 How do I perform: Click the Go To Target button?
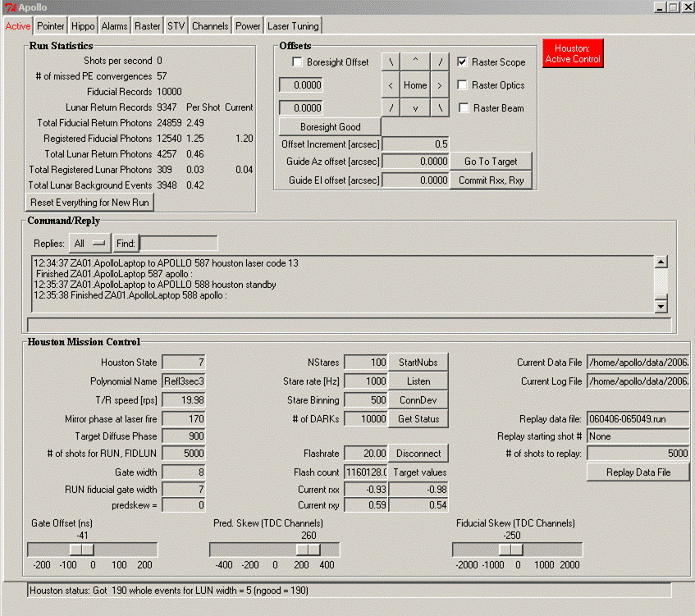(x=491, y=162)
